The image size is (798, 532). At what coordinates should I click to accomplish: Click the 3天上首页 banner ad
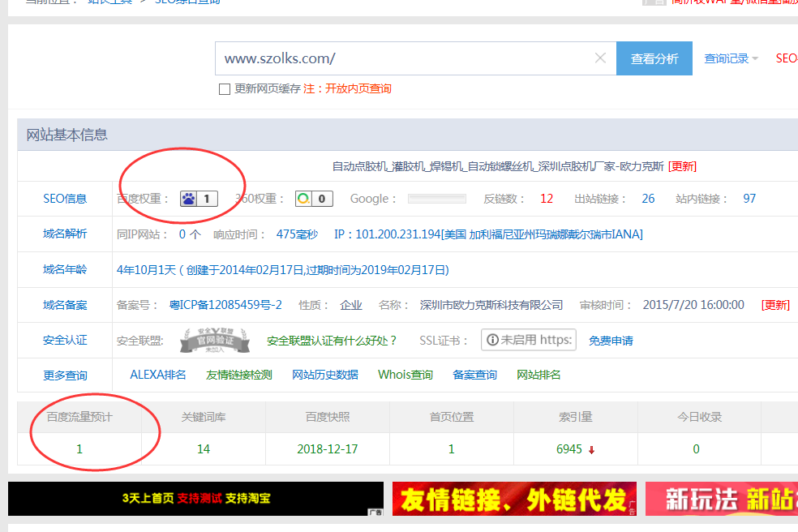pos(195,499)
